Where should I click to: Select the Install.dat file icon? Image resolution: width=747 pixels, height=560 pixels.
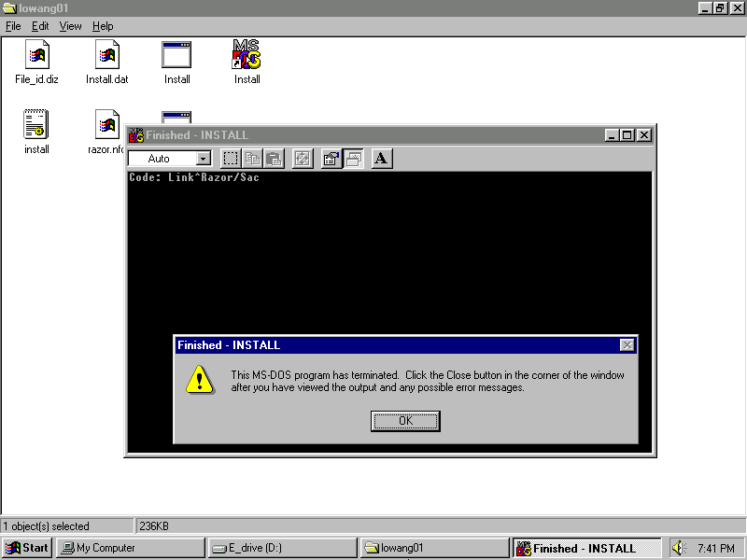[x=106, y=56]
